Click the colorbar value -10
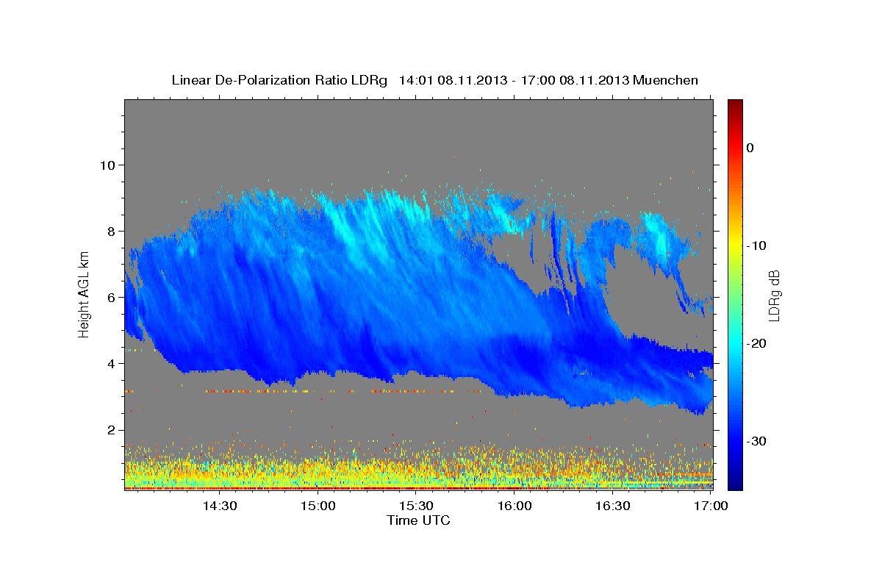Image resolution: width=882 pixels, height=588 pixels. [756, 245]
